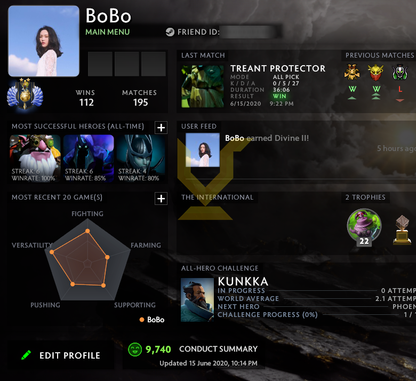Click the Kunkka all-hero challenge portrait
Screen dimensions: 416x381
pyautogui.click(x=197, y=300)
